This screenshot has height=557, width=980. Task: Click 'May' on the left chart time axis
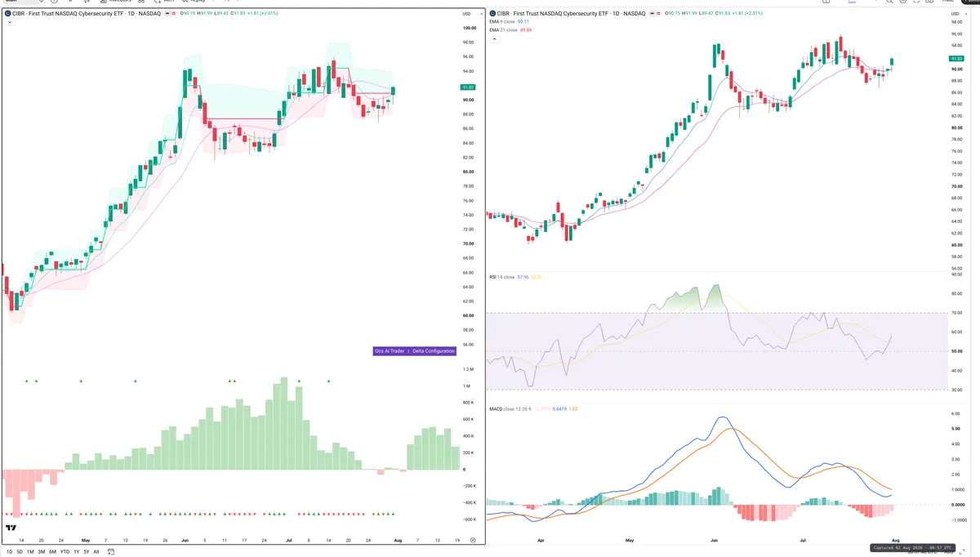(85, 540)
